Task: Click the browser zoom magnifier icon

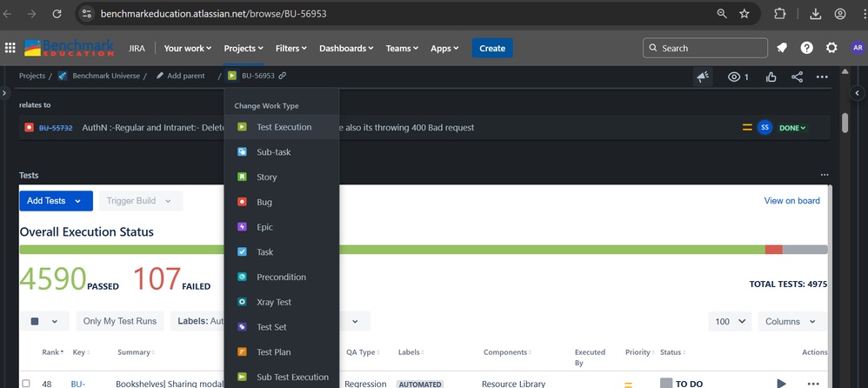Action: (x=722, y=14)
